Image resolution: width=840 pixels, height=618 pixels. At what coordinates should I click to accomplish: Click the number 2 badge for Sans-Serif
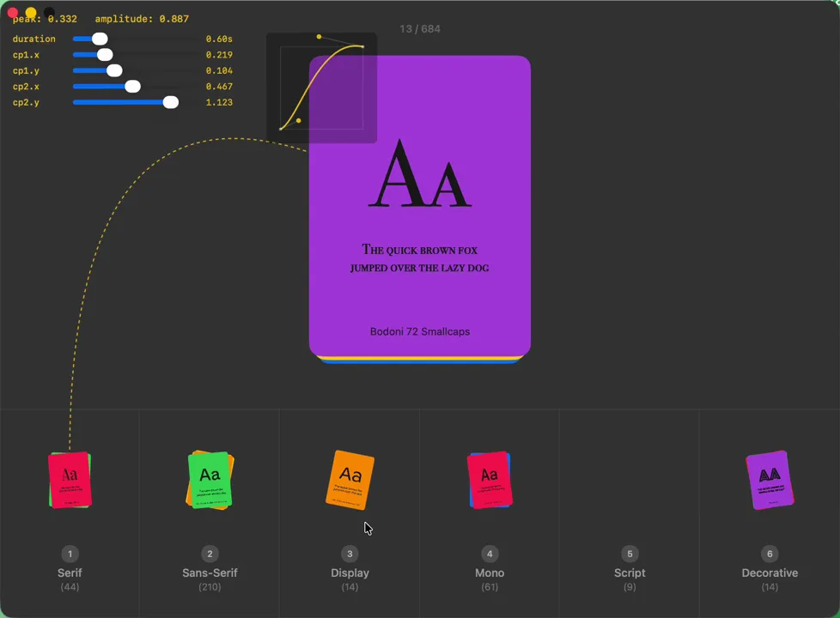pyautogui.click(x=210, y=554)
